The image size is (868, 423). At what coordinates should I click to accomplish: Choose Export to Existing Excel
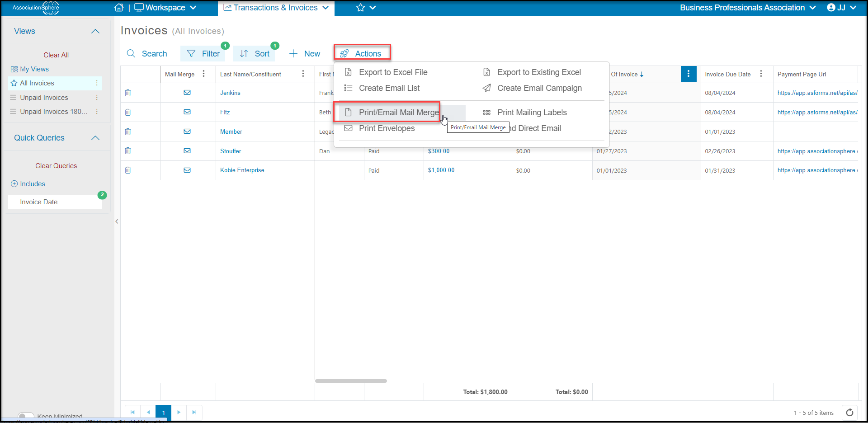pos(532,72)
